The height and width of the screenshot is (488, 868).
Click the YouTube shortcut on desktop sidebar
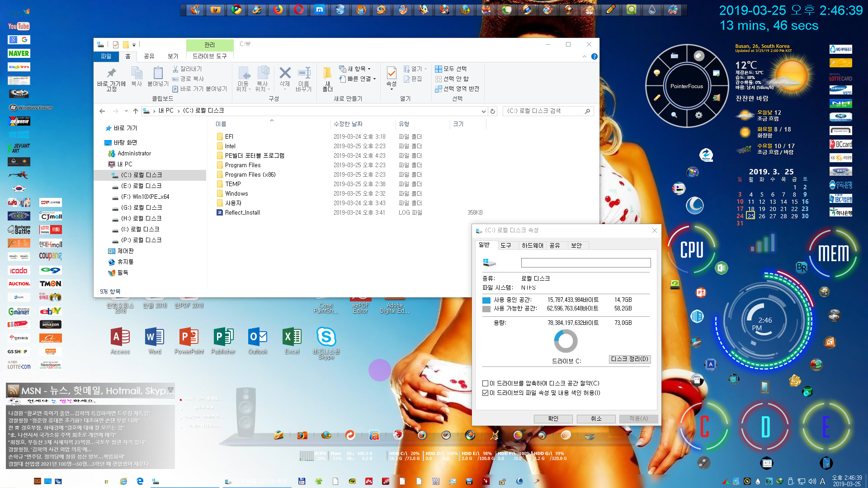pyautogui.click(x=19, y=26)
